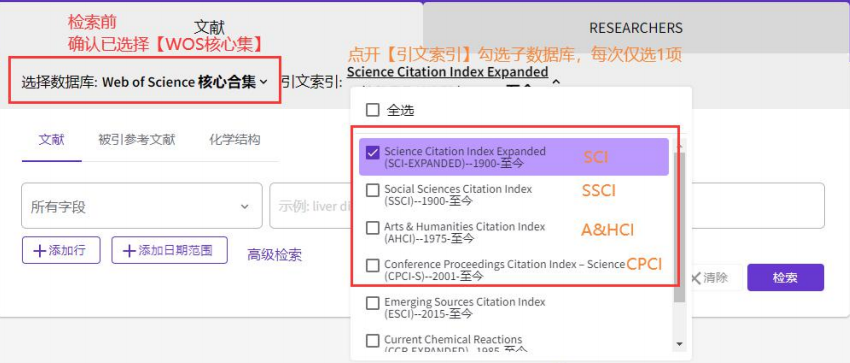Open 选择数据库 Web of Science 核心合集 dropdown
The image size is (850, 363).
(145, 82)
